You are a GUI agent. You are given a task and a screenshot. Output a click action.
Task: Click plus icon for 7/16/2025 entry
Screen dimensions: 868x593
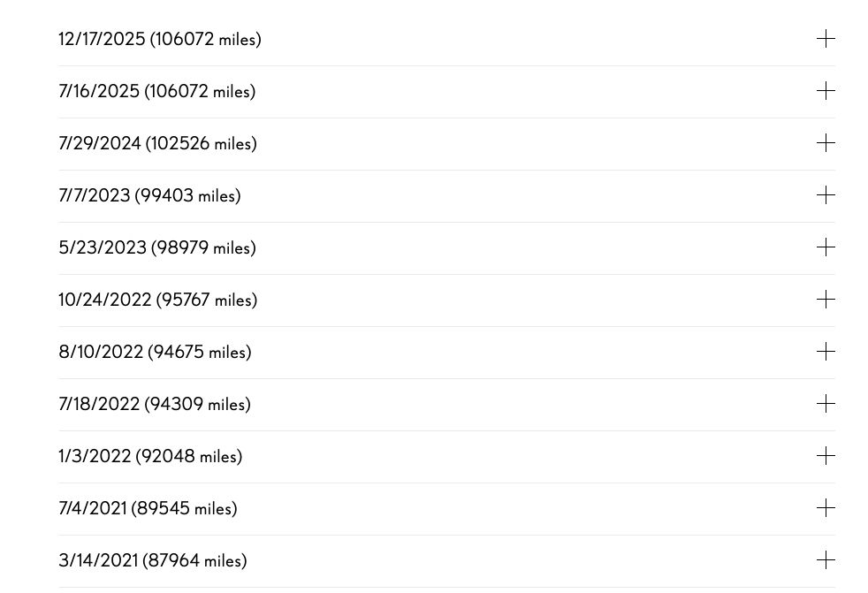tap(826, 91)
